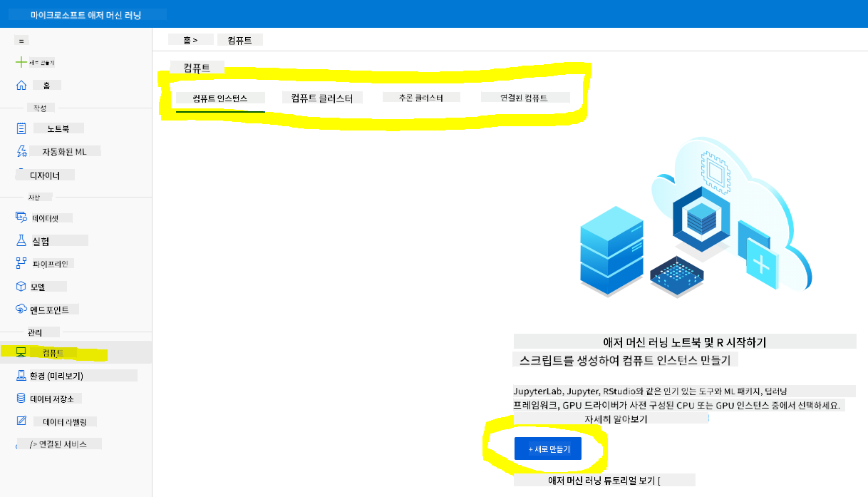The image size is (868, 497).
Task: Click the 작성 section label
Action: click(x=40, y=108)
